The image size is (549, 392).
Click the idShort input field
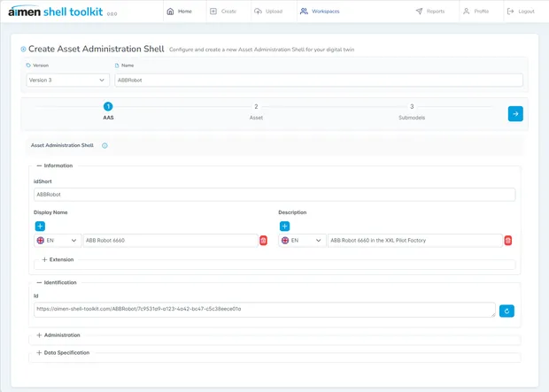pyautogui.click(x=274, y=195)
